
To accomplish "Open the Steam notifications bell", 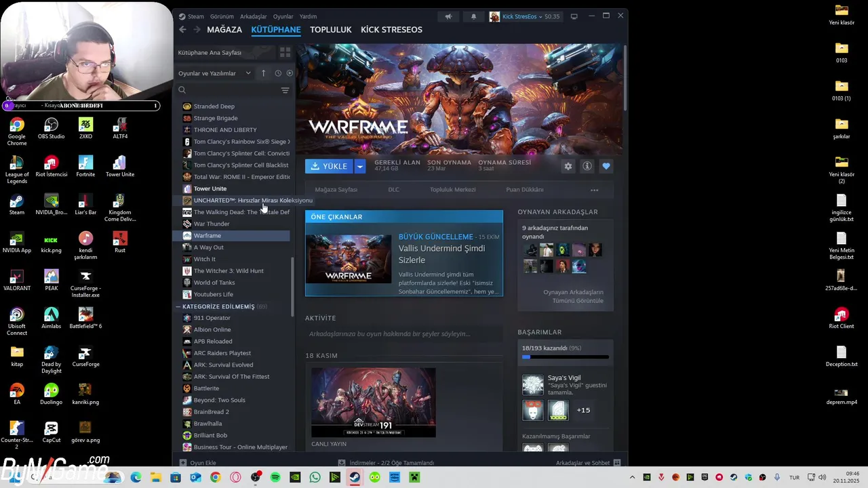I will (473, 16).
